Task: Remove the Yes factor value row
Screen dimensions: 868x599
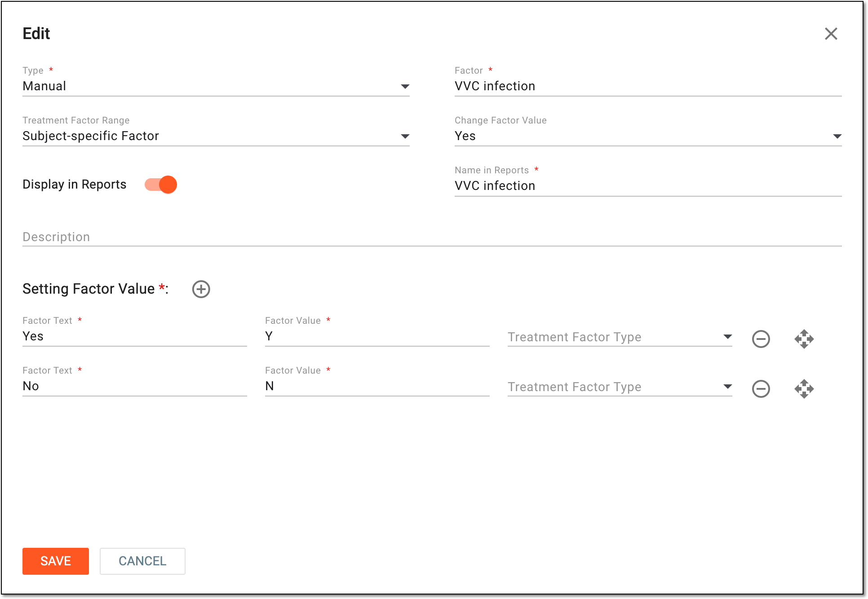Action: click(x=761, y=339)
